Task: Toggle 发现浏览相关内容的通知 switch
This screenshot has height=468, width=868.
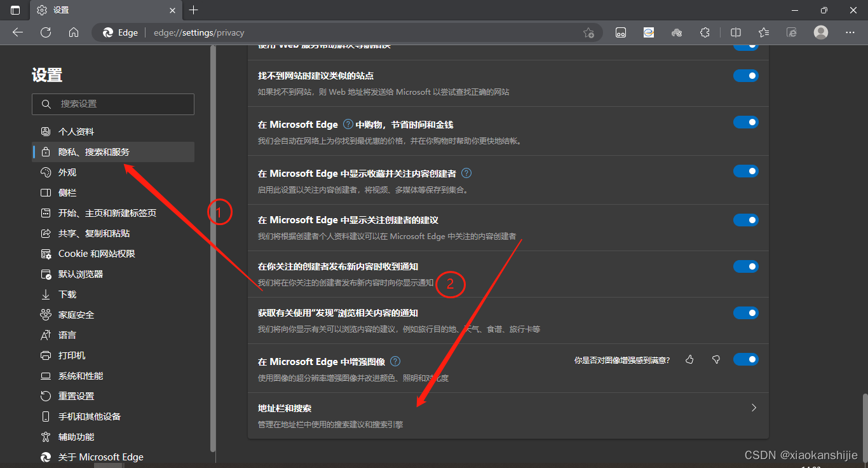Action: point(746,313)
